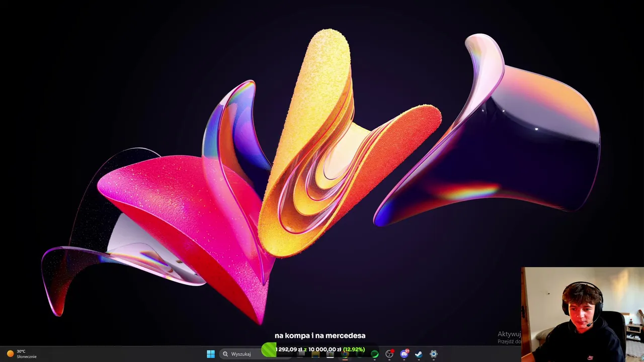Open Settings gear in the taskbar
The width and height of the screenshot is (644, 362).
pos(433,354)
